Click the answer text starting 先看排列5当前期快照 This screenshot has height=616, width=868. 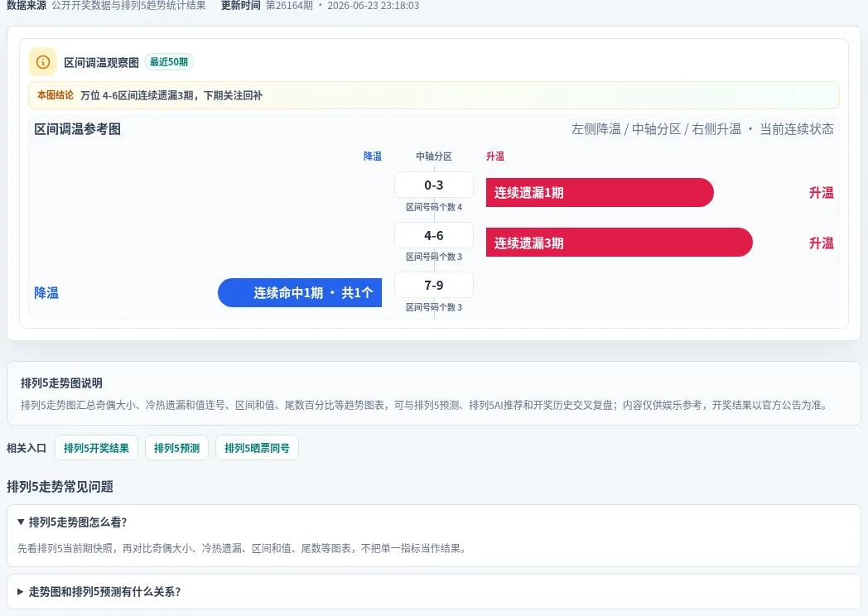coord(243,548)
